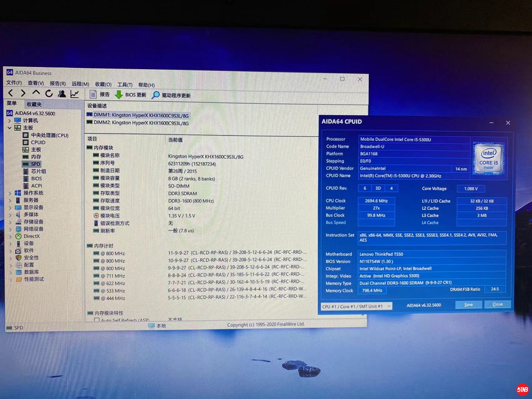This screenshot has height=399, width=532.
Task: Open the 文件(F) menu
Action: (x=14, y=83)
